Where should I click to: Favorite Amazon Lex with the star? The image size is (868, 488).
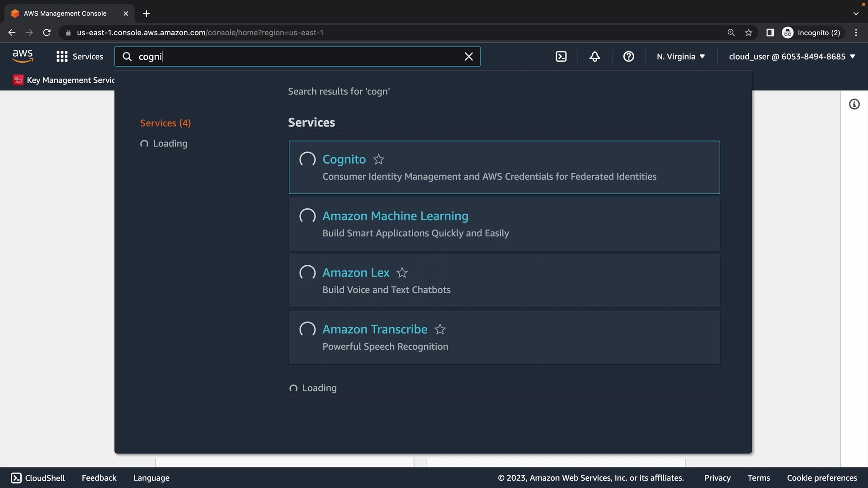click(x=402, y=273)
